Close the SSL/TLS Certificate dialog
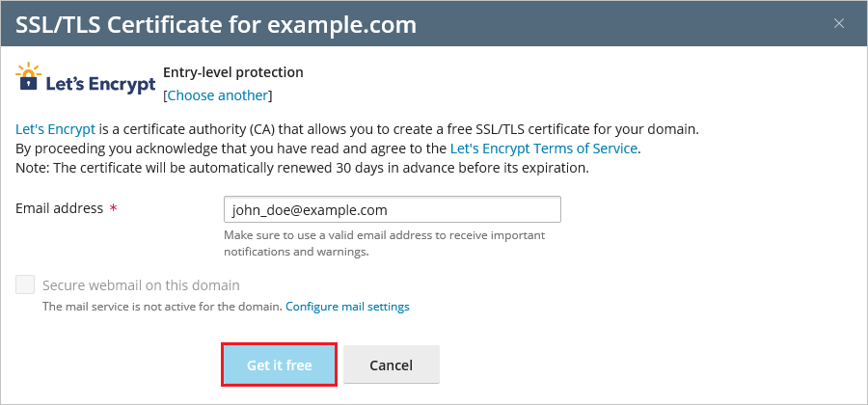 coord(839,23)
